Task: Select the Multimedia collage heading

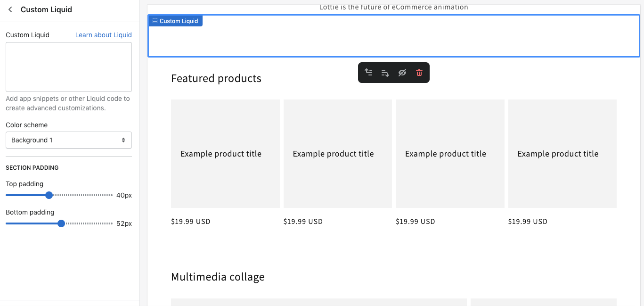Action: (218, 277)
